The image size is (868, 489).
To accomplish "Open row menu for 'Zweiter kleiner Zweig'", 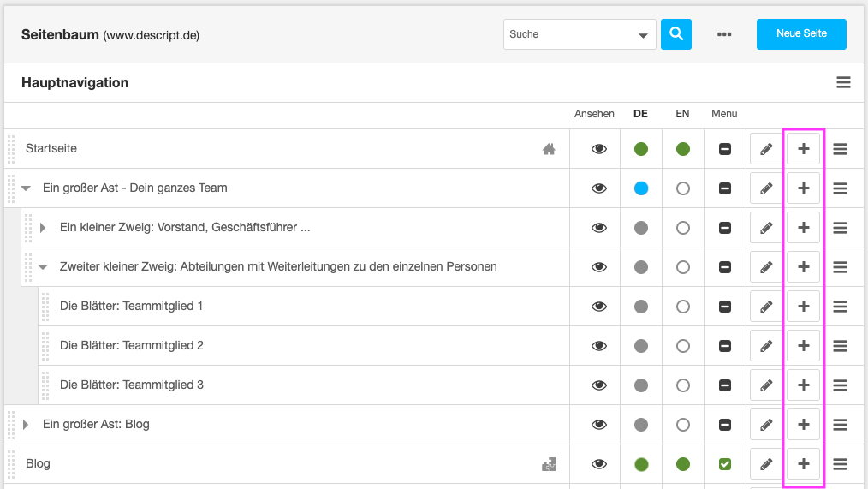I will pos(840,267).
